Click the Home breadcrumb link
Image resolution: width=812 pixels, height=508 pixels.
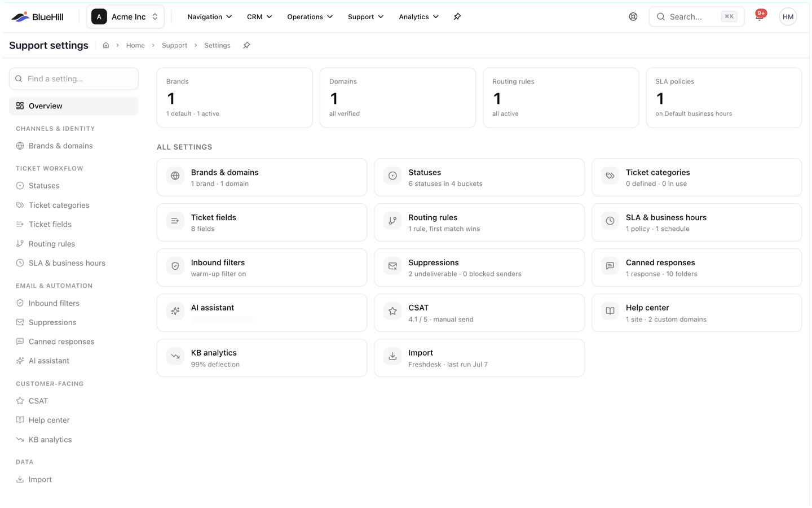[135, 46]
